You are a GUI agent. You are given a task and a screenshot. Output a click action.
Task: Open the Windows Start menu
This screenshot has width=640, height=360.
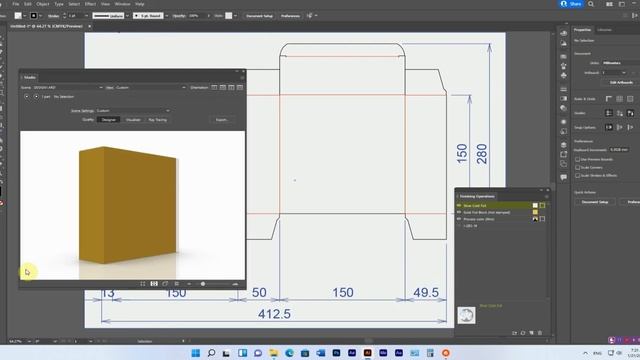pyautogui.click(x=196, y=353)
